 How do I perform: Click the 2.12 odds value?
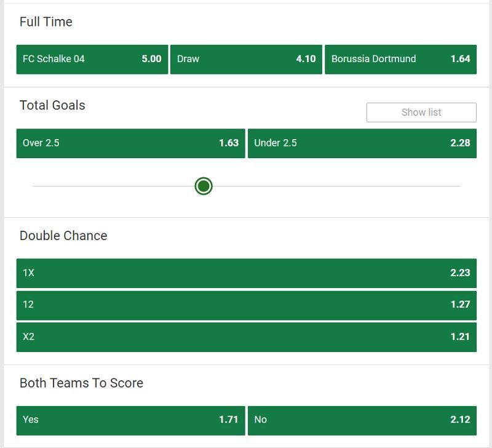click(460, 420)
